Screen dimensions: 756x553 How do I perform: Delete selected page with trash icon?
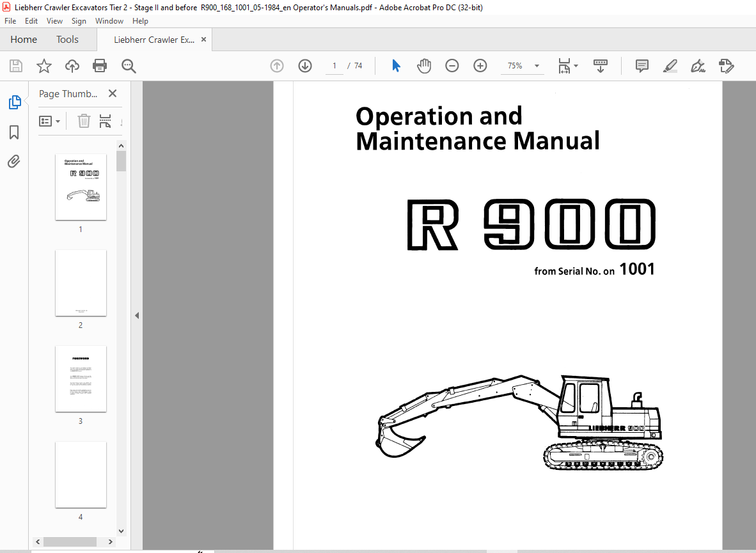click(x=84, y=121)
